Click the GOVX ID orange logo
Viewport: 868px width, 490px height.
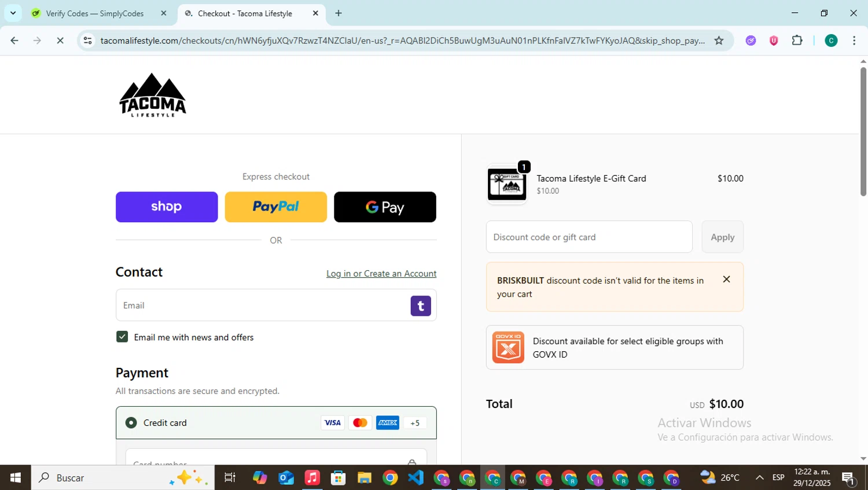[x=508, y=347]
